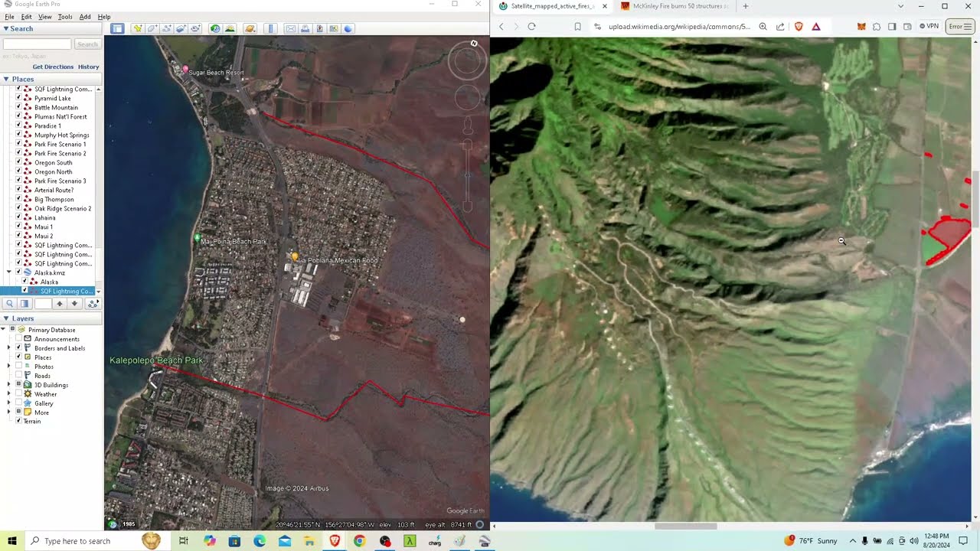Open the Add menu
The image size is (980, 551).
[85, 17]
